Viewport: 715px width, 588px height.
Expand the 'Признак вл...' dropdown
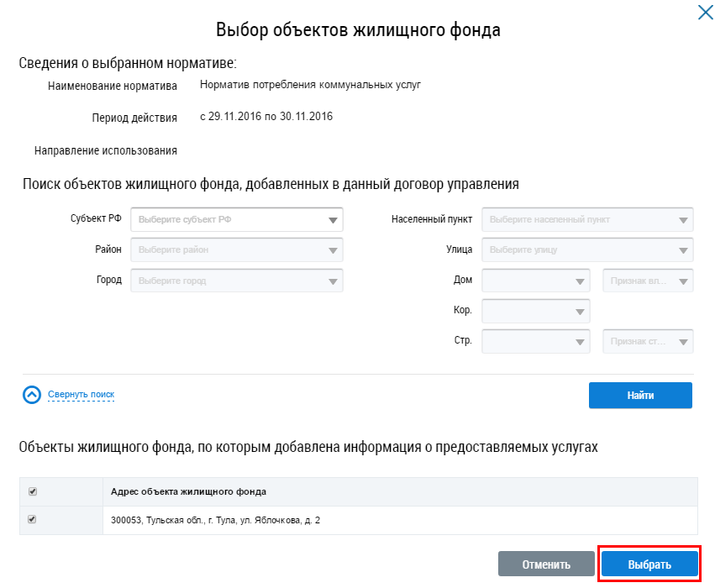tap(648, 280)
